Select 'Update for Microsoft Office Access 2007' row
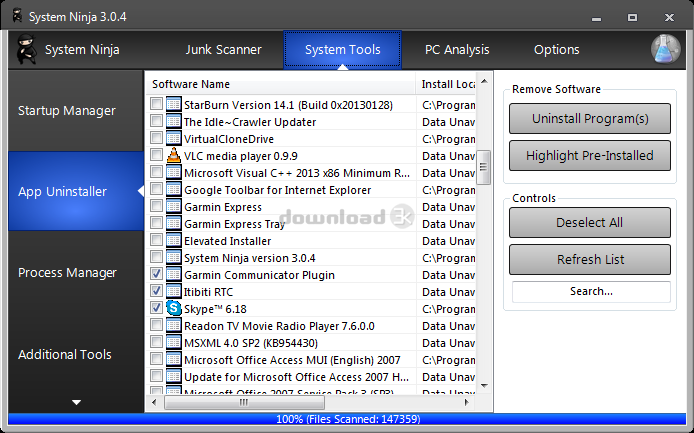 point(296,377)
